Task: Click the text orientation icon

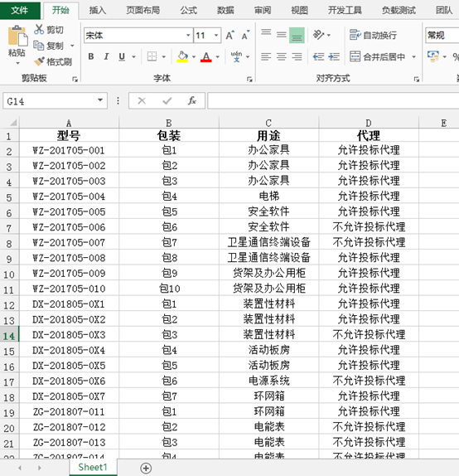Action: pos(318,35)
